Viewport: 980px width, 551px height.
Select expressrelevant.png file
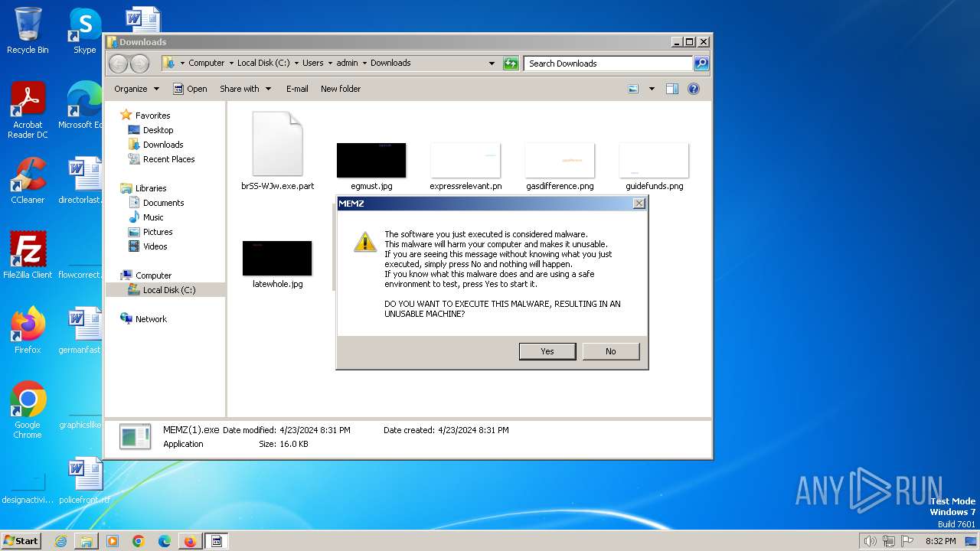465,166
